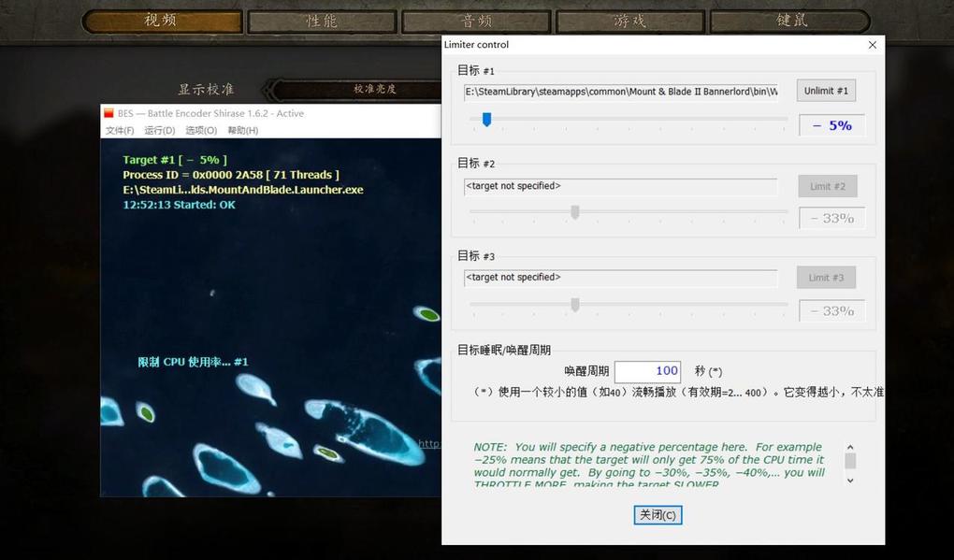Click the – 33% readout for target #2
The width and height of the screenshot is (954, 560).
click(x=831, y=218)
